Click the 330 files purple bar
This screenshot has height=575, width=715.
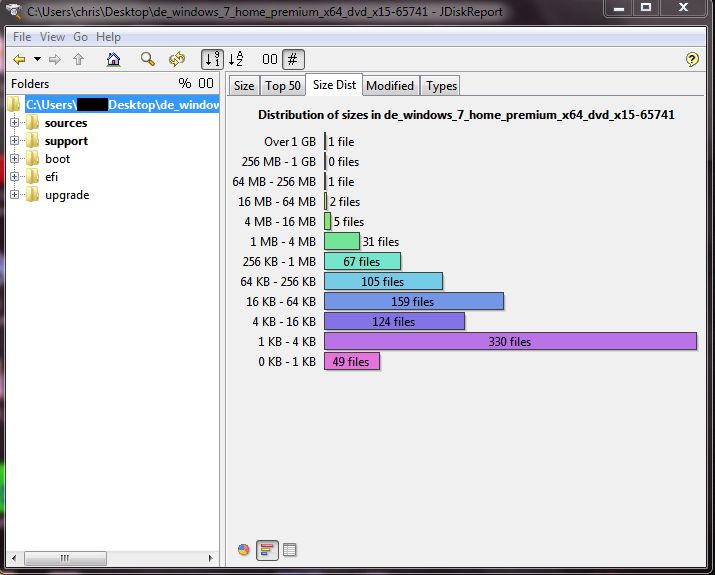pyautogui.click(x=510, y=342)
